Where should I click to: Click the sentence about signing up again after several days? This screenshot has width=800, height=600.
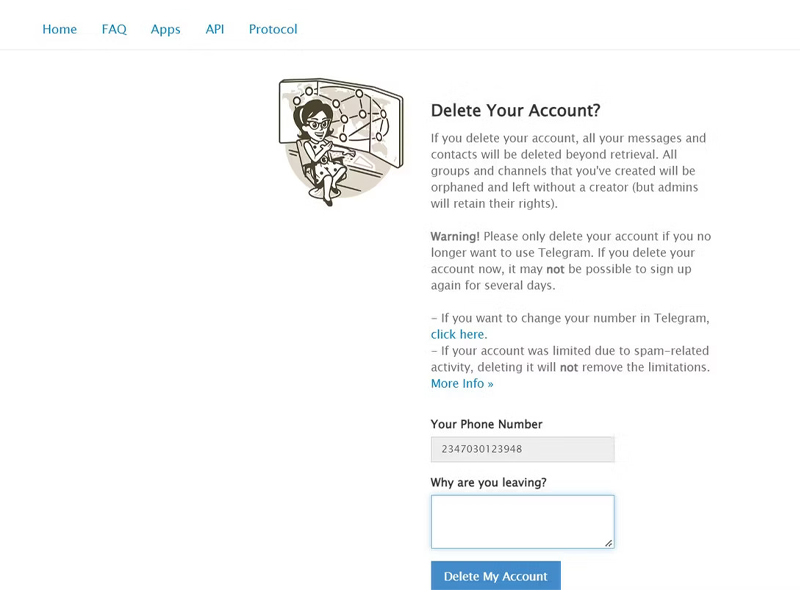click(561, 269)
